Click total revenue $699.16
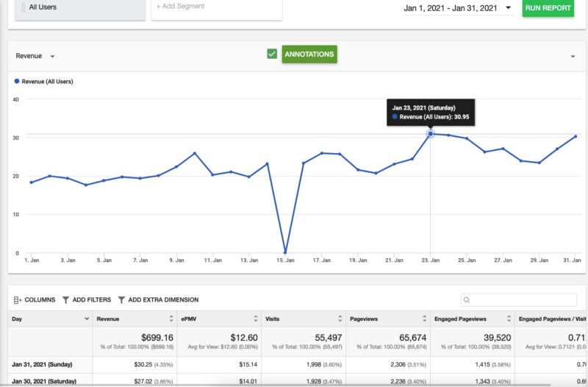 click(157, 338)
